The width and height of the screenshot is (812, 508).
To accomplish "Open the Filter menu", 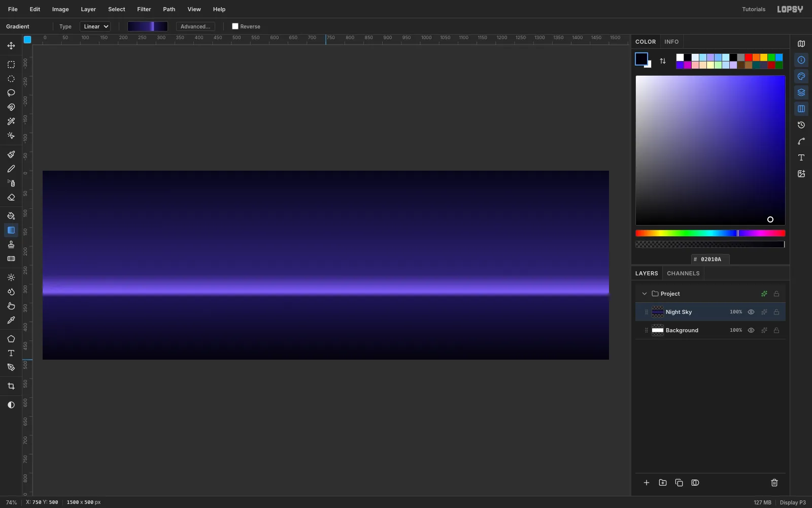I will coord(144,9).
